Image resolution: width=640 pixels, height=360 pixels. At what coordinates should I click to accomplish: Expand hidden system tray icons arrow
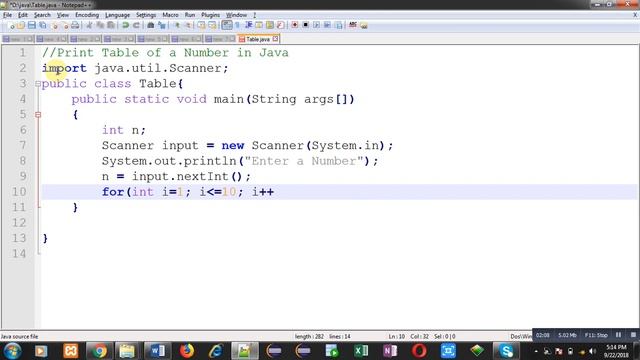[536, 351]
